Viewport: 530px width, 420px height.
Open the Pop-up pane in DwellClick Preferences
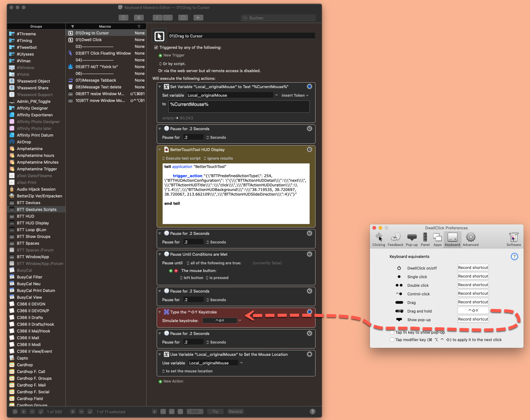pyautogui.click(x=412, y=239)
